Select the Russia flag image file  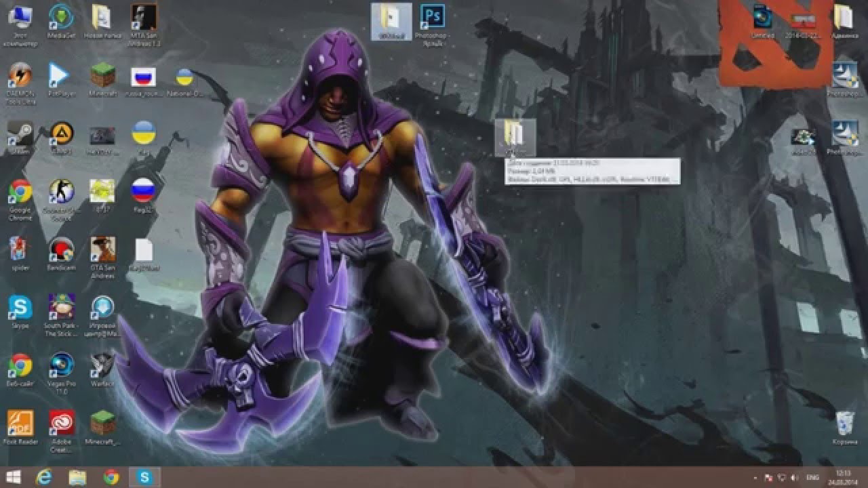[143, 80]
